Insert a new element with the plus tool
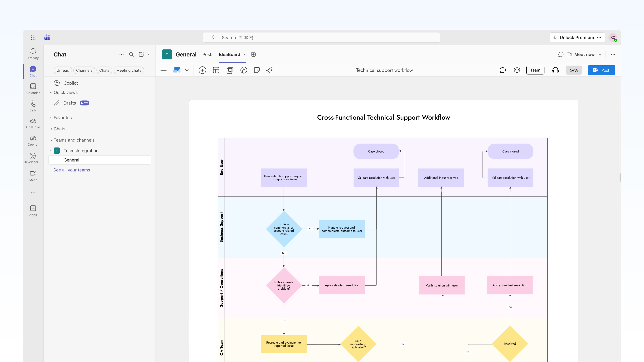 (x=202, y=70)
